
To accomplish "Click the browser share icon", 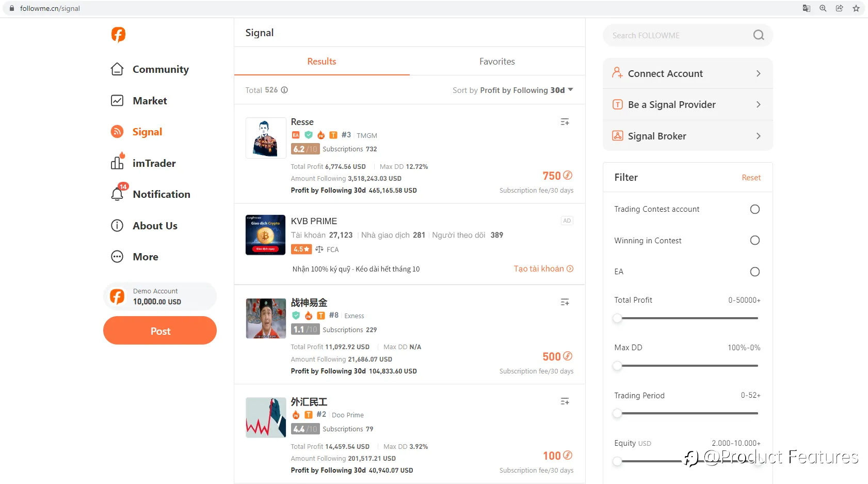I will [x=840, y=8].
